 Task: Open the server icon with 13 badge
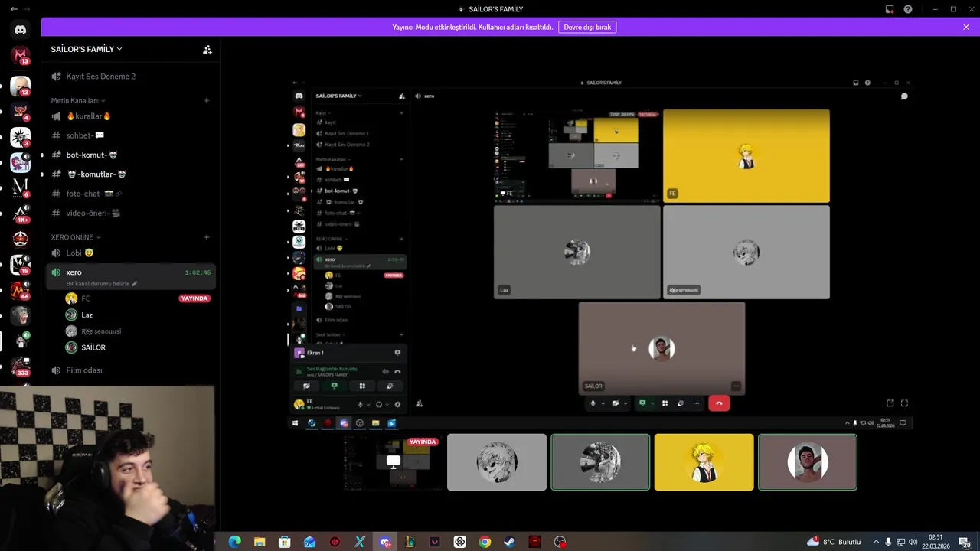[21, 55]
